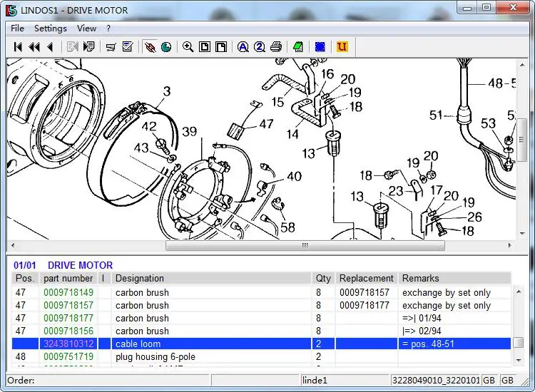Viewport: 535px width, 392px height.
Task: Click the Qty column header
Action: (x=323, y=278)
